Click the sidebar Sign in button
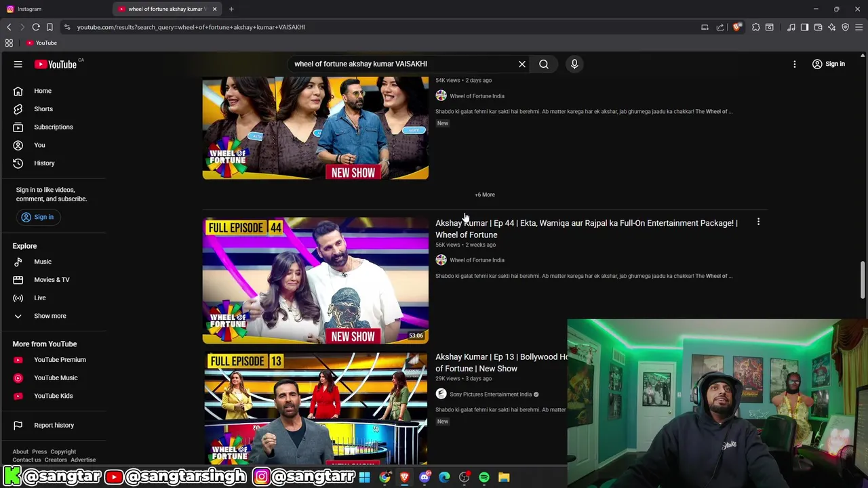 (37, 217)
